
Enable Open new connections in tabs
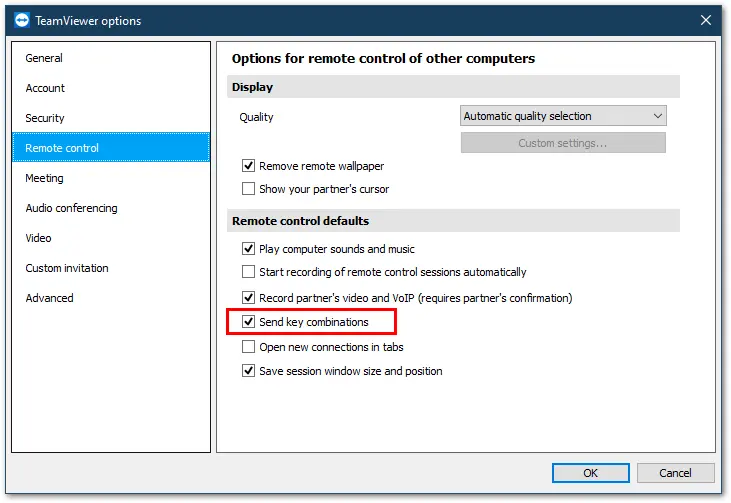coord(248,346)
